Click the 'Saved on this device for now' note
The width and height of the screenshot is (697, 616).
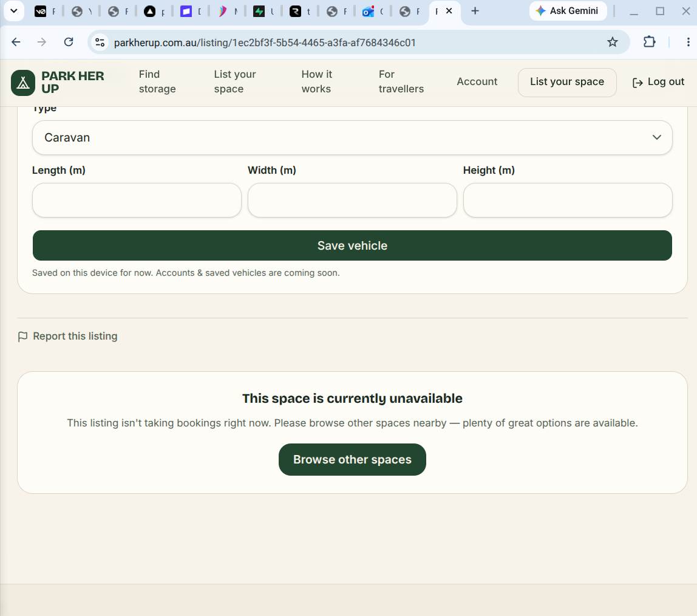coord(186,273)
